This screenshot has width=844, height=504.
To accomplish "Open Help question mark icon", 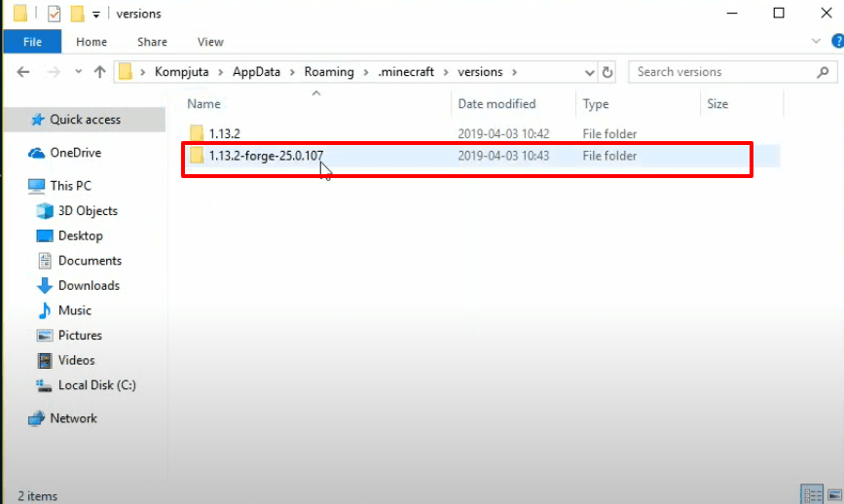I will [838, 42].
